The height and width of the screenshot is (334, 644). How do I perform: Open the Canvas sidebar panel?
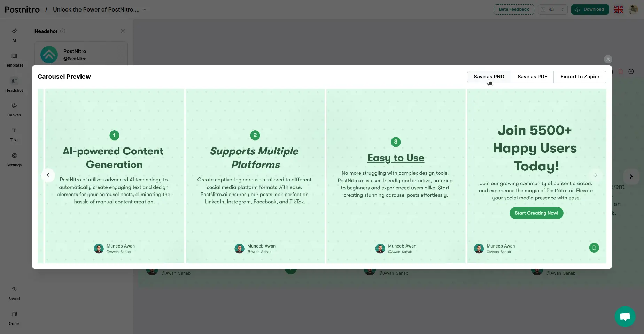(x=14, y=110)
